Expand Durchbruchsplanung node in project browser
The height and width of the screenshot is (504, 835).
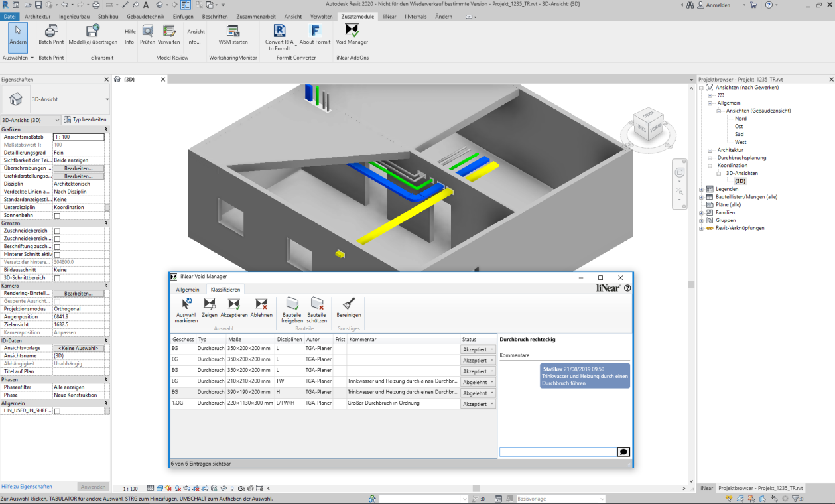pyautogui.click(x=710, y=158)
